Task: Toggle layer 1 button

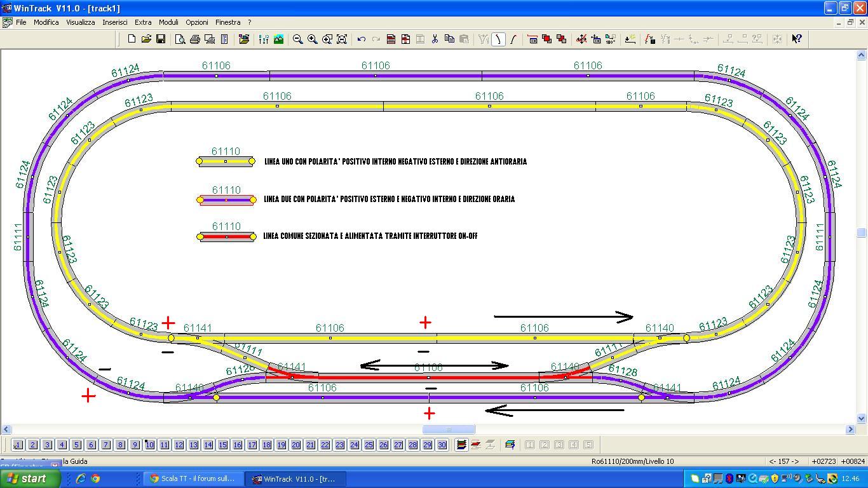Action: [18, 445]
